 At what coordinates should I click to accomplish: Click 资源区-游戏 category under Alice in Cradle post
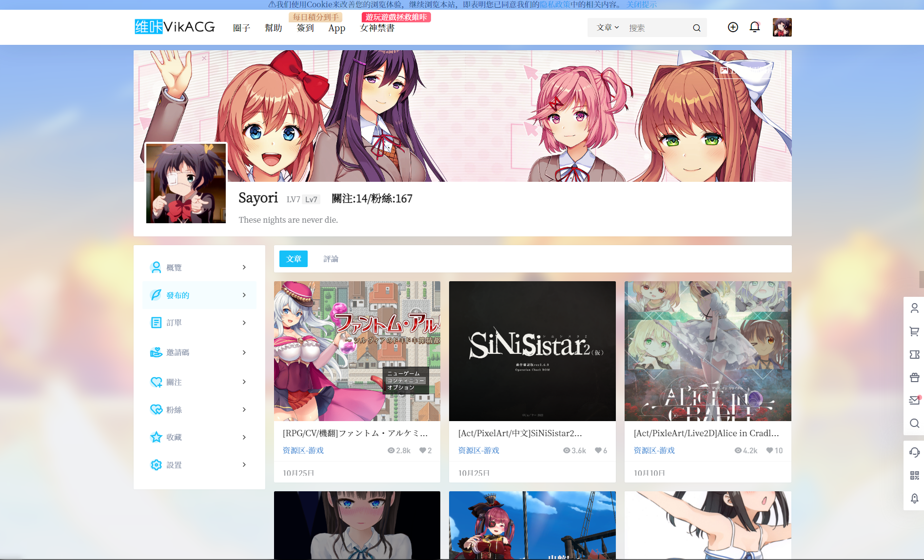pos(654,450)
